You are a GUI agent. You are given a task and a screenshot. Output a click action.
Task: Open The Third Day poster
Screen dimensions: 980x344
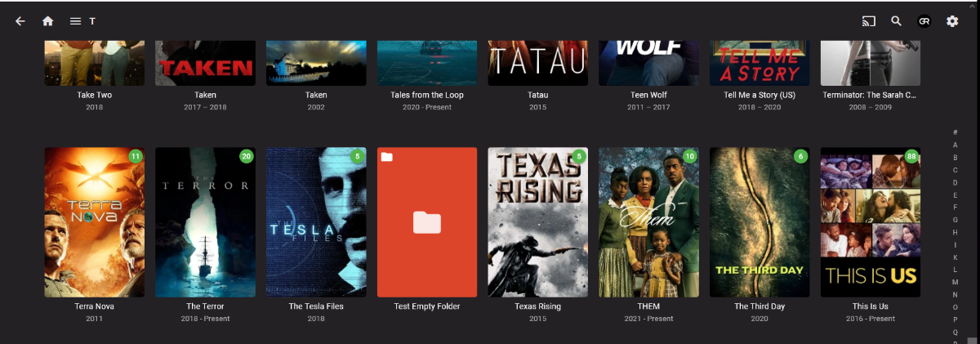tap(759, 222)
